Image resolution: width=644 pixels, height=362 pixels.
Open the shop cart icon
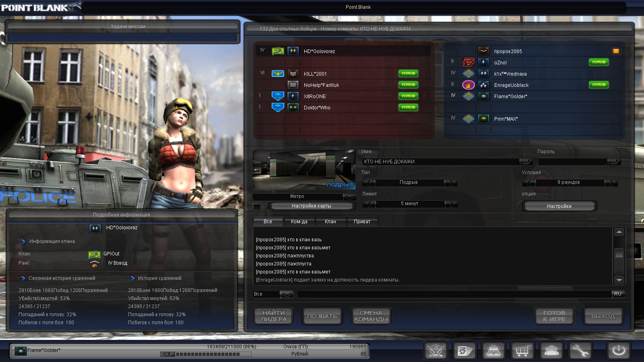pyautogui.click(x=522, y=351)
